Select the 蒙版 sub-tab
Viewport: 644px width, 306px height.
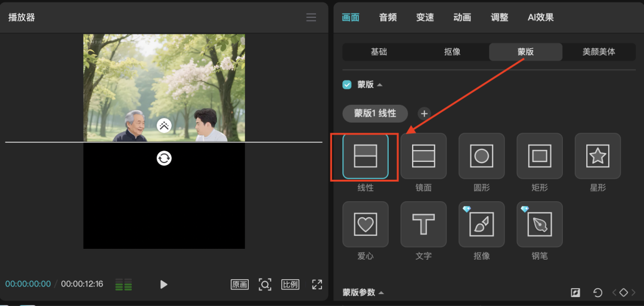click(526, 52)
